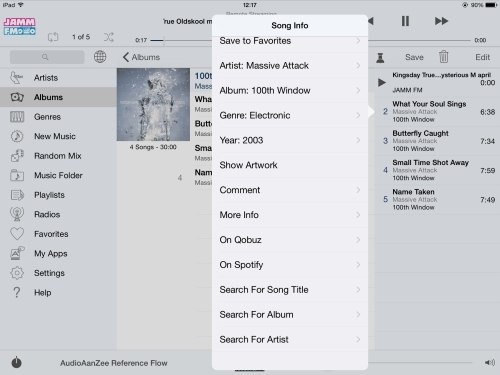Expand the On Qobuz row chevron
This screenshot has width=500, height=375.
click(x=358, y=240)
